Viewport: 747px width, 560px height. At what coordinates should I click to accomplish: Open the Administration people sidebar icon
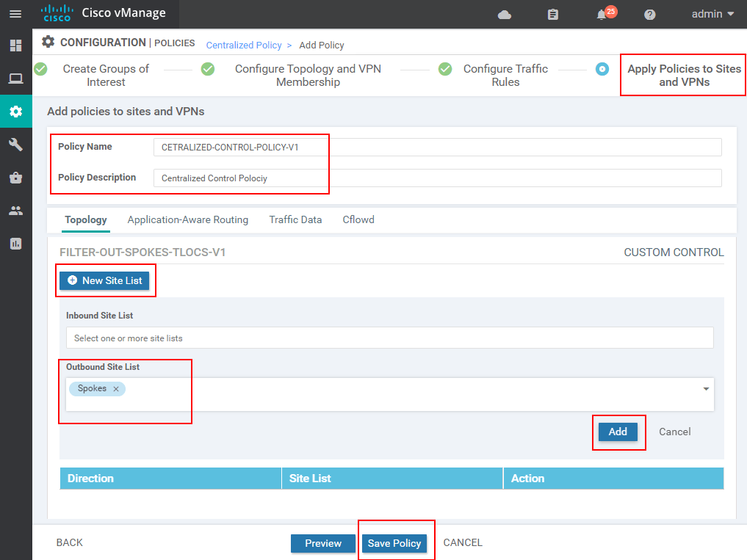[15, 211]
